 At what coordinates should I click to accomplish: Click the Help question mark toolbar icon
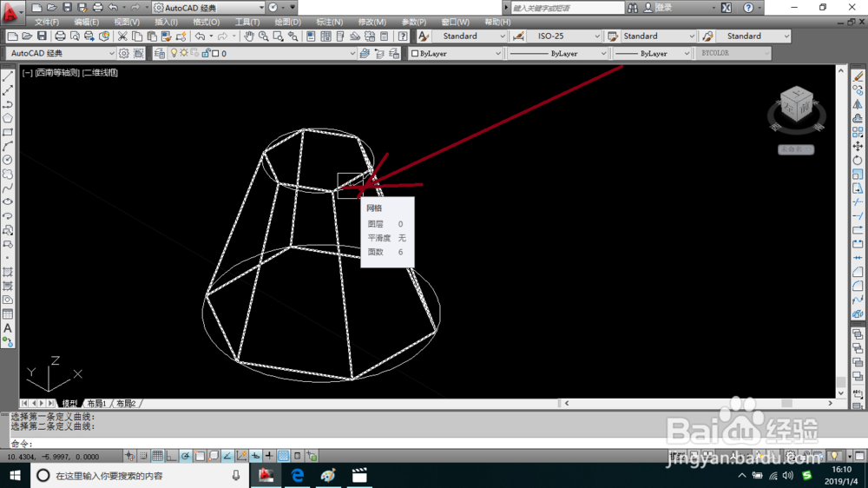click(x=403, y=36)
